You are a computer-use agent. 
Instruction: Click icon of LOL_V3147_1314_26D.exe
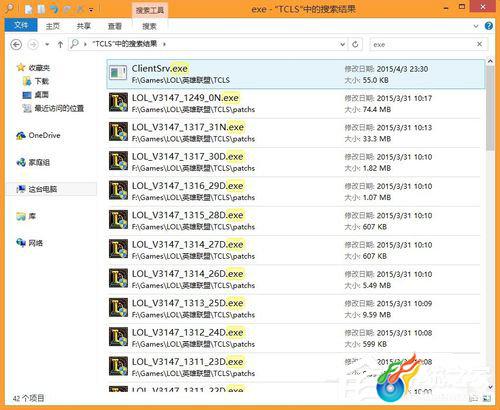click(x=118, y=278)
